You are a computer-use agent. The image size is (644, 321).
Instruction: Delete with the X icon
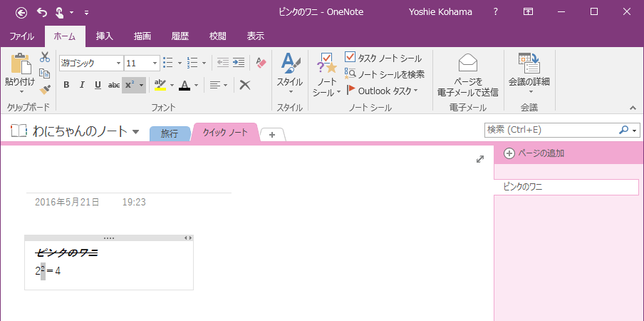(245, 85)
